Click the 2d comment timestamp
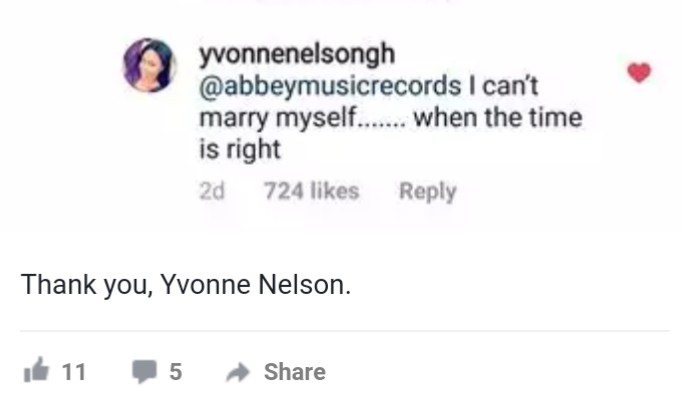682x399 pixels. 212,191
